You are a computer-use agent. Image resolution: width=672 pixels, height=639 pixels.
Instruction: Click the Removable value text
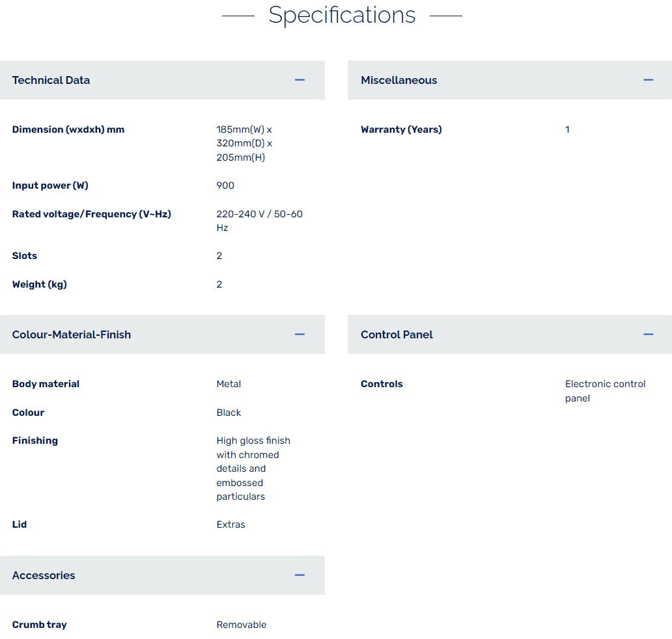[x=241, y=625]
